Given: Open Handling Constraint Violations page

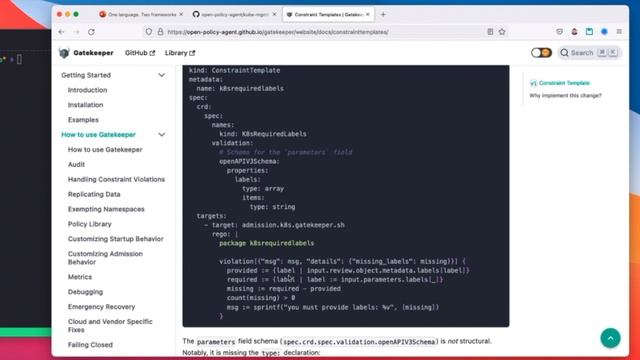Looking at the screenshot, I should (x=116, y=180).
